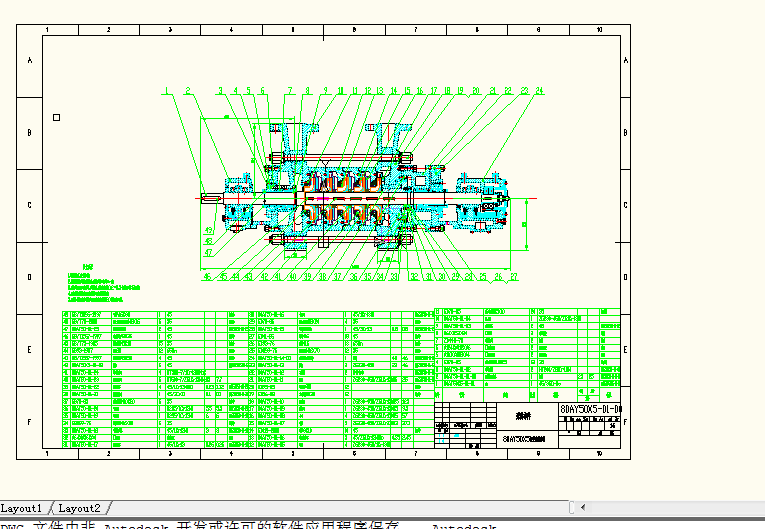Click part callout number 49
The image size is (765, 529).
pos(208,230)
